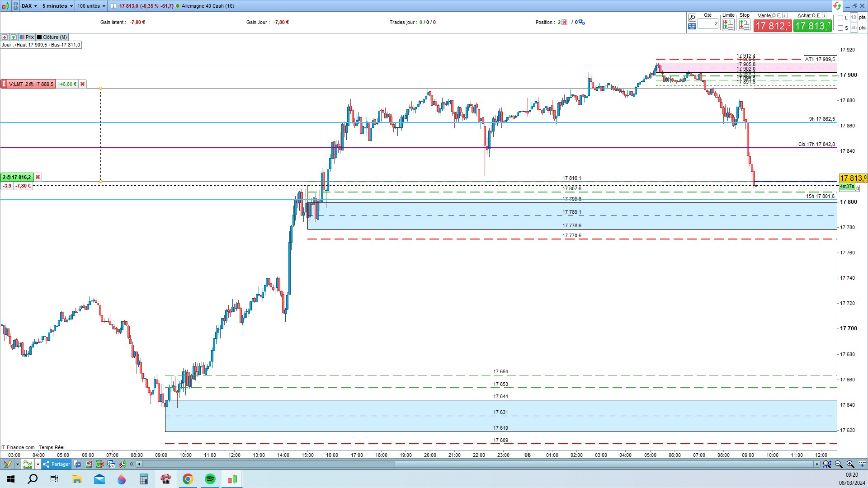
Task: Open the DAX instrument dropdown
Action: click(30, 6)
